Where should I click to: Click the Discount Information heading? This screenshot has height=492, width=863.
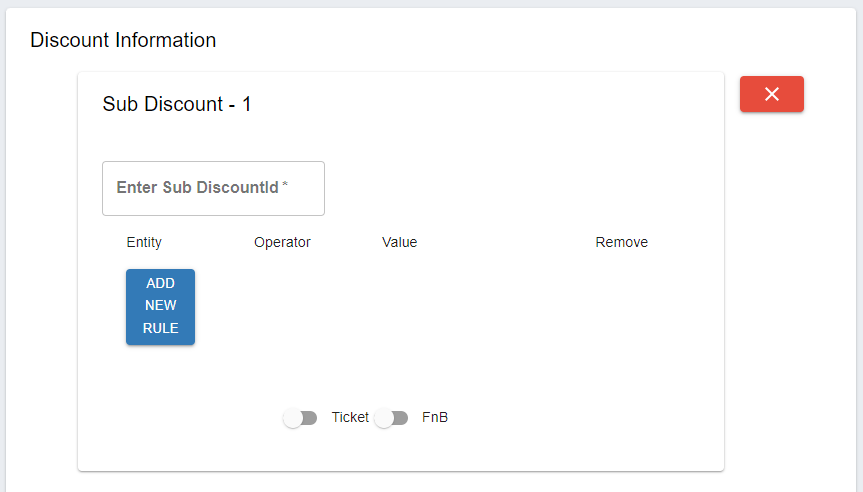click(123, 40)
